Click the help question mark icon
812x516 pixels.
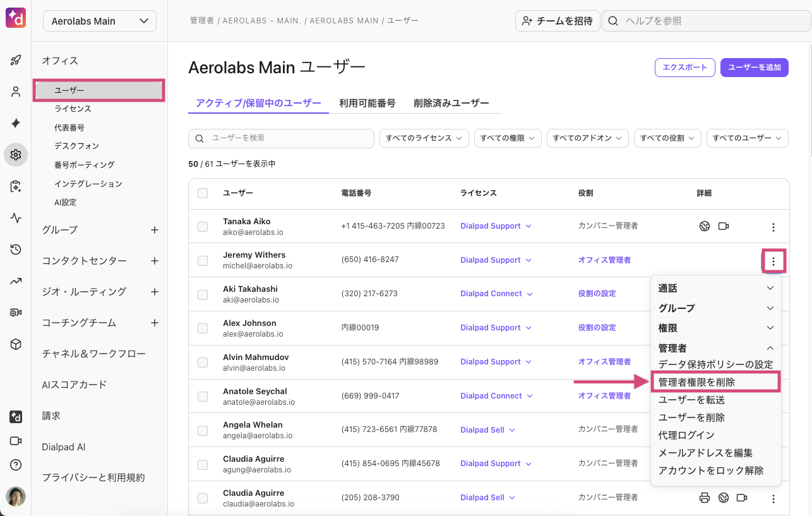coord(16,465)
